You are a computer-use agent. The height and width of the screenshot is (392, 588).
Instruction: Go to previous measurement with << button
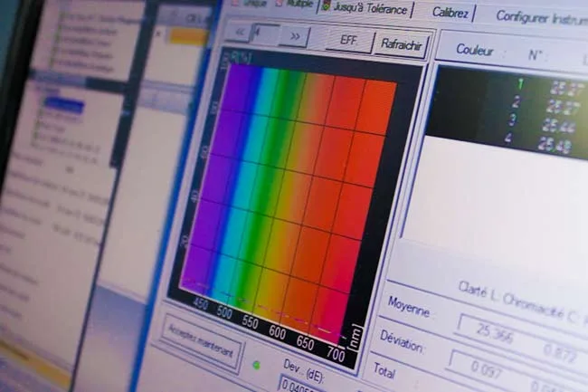point(239,33)
